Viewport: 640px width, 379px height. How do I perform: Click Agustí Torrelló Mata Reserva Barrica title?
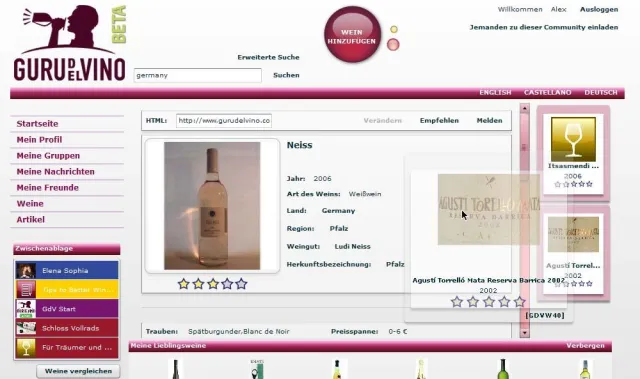[x=489, y=280]
